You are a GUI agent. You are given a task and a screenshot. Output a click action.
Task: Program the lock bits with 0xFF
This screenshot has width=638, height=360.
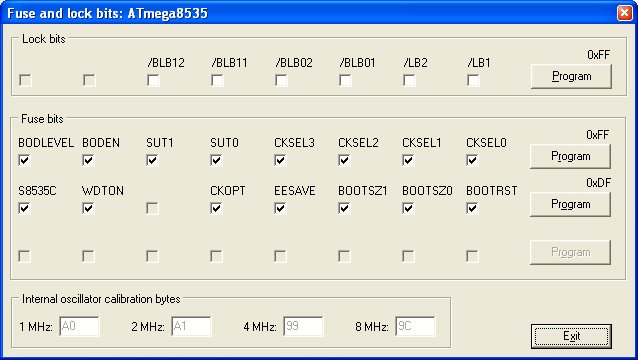click(571, 76)
